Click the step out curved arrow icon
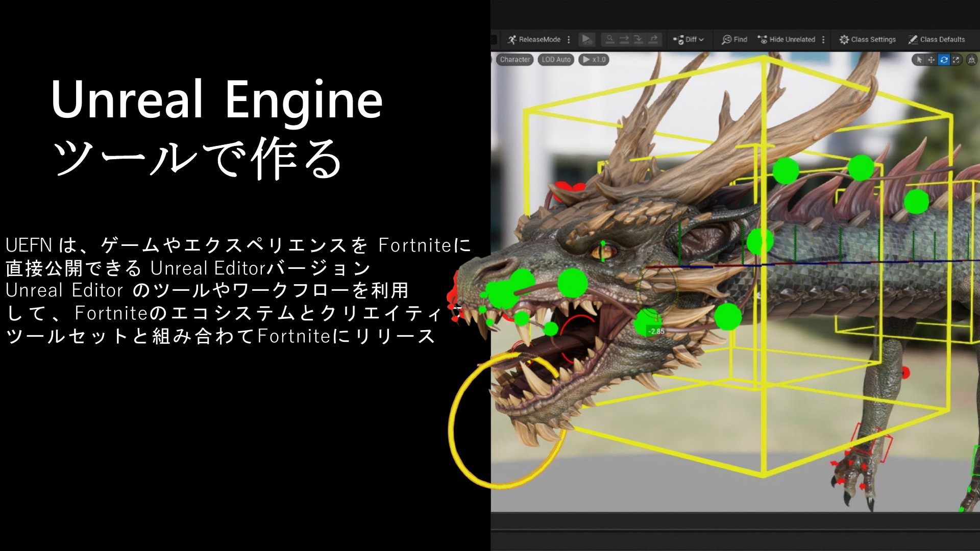Screen dimensions: 980x551 click(x=653, y=39)
